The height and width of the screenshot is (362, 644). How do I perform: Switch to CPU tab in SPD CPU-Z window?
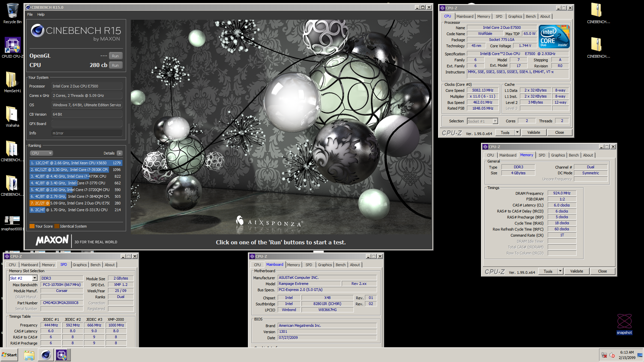tap(12, 265)
